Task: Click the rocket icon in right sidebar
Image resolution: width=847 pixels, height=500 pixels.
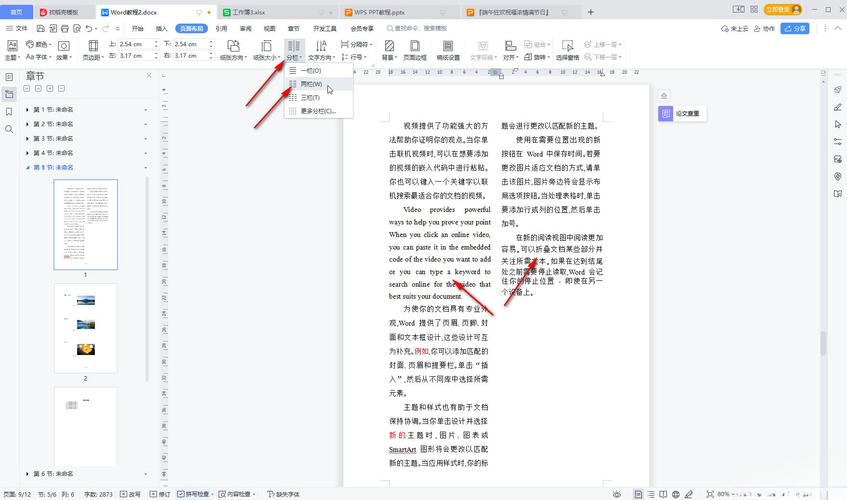Action: [838, 90]
